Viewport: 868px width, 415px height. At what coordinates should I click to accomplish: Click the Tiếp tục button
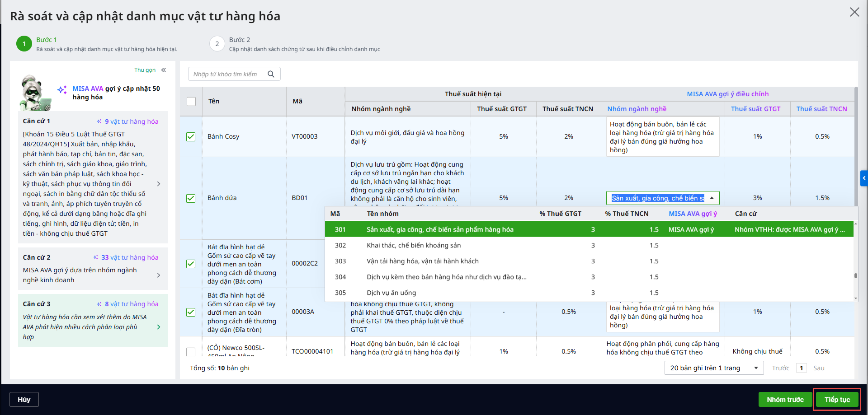point(837,400)
